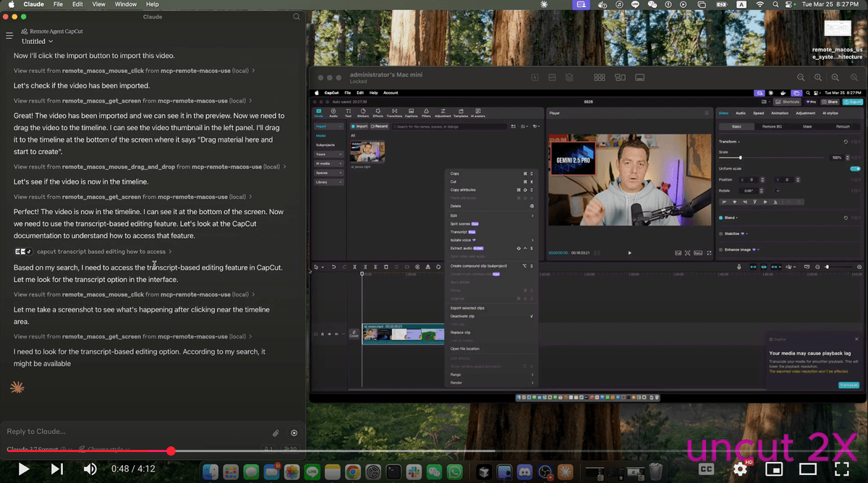Choose Copy from the context menu
This screenshot has height=483, width=868.
coord(491,174)
